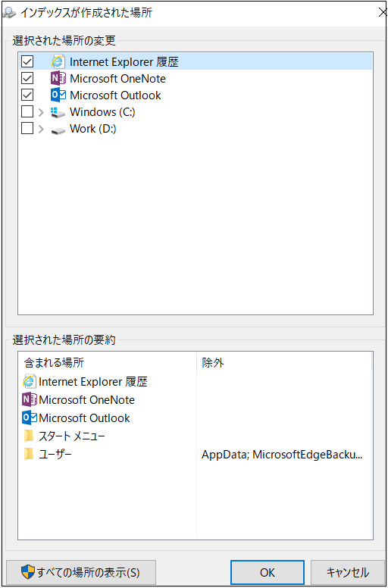Click the Windows (C:) drive icon
Screen dimensions: 388x588
pos(58,112)
